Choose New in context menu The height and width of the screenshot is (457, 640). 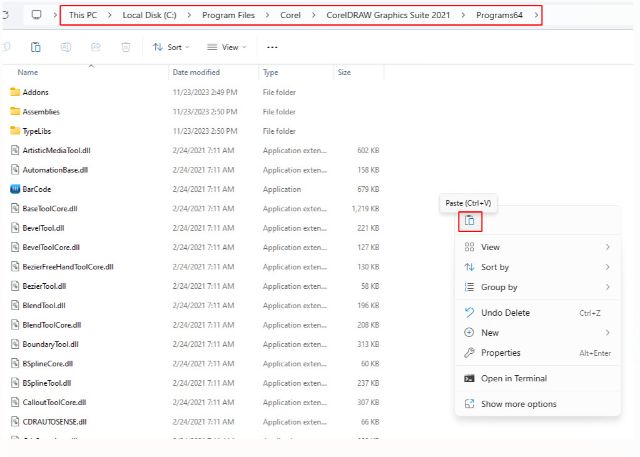click(x=538, y=333)
